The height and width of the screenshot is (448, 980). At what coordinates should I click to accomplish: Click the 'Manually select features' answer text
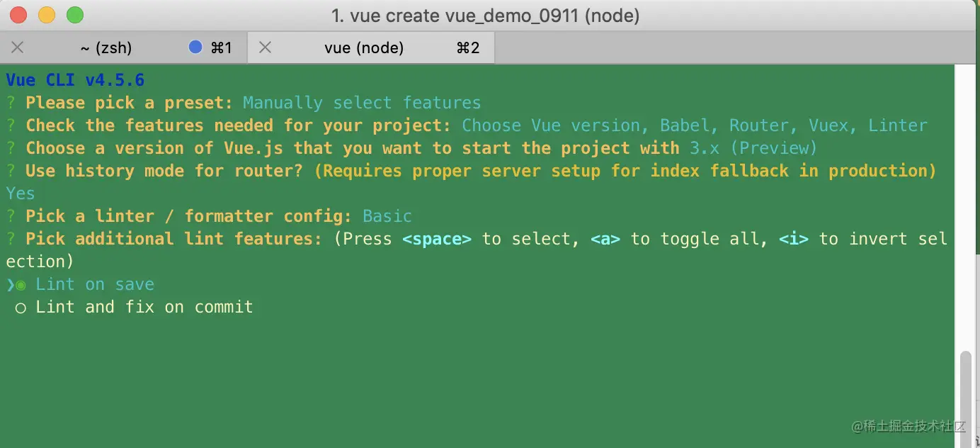coord(362,103)
